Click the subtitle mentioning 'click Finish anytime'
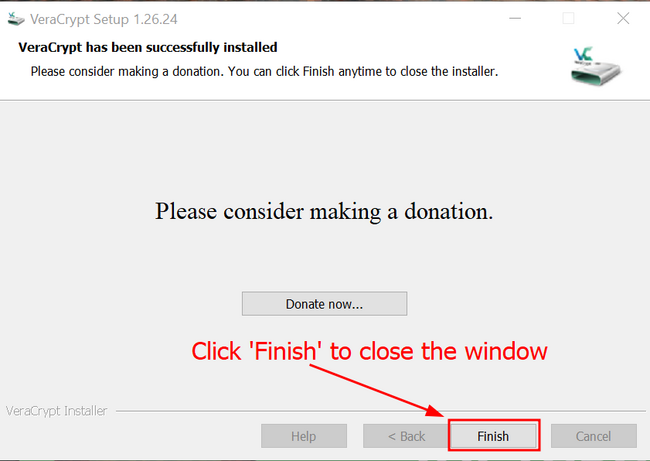The image size is (650, 461). (x=264, y=72)
